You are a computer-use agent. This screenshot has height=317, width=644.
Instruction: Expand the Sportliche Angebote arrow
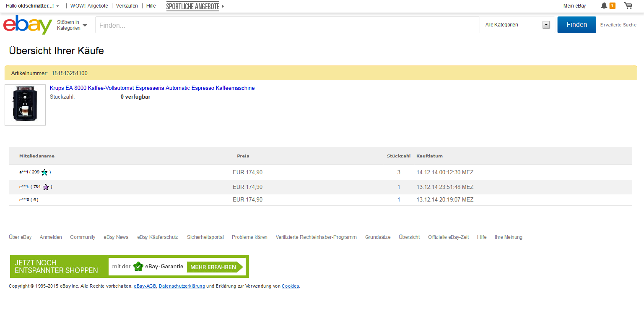coord(223,6)
